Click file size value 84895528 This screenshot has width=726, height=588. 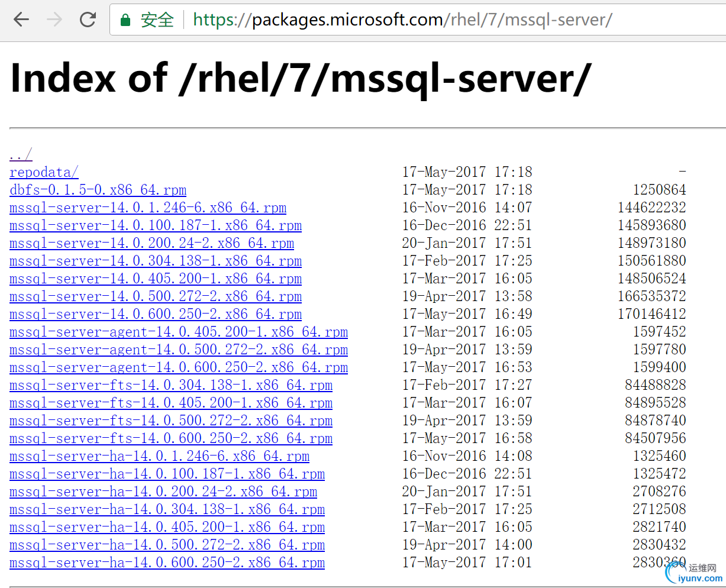(656, 403)
